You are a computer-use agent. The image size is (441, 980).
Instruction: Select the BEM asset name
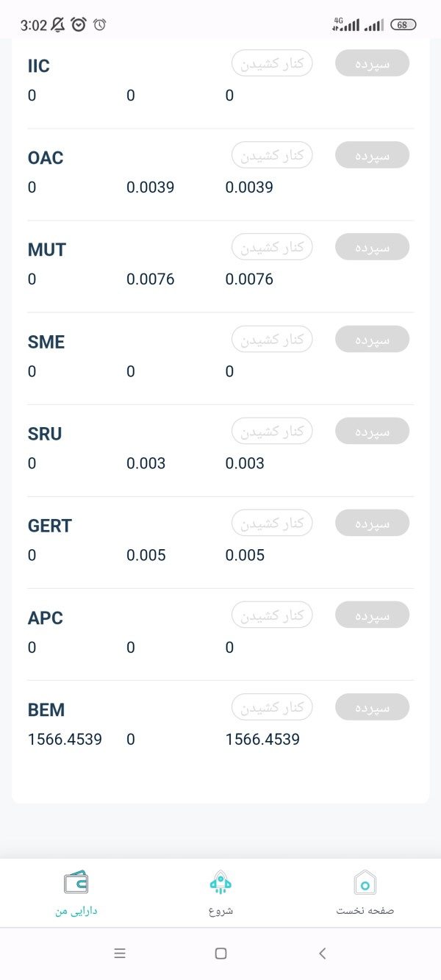click(46, 709)
